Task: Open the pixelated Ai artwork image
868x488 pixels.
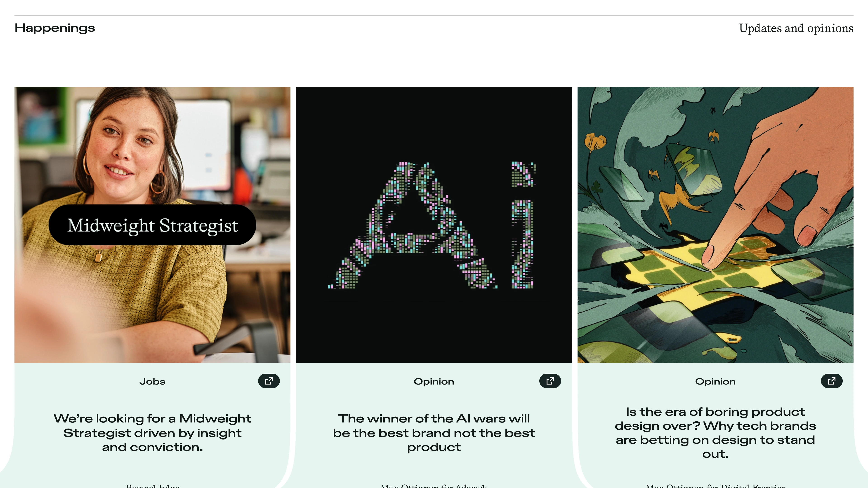Action: 434,225
